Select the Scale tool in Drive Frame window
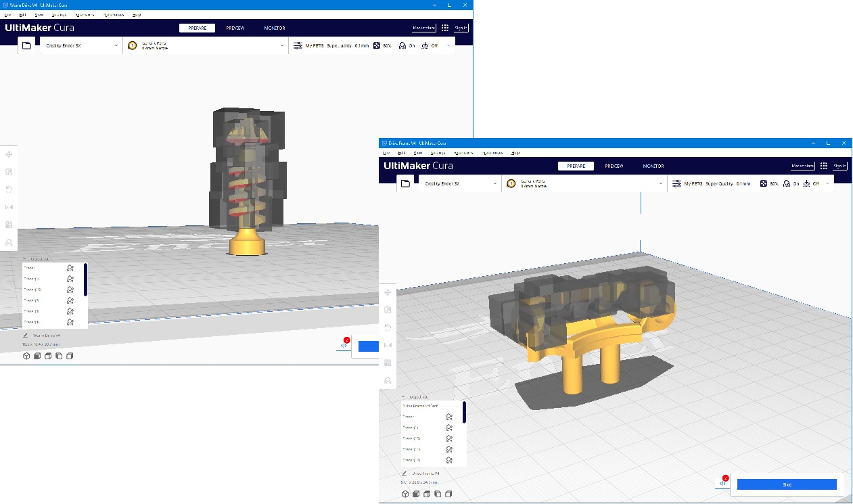 [388, 310]
